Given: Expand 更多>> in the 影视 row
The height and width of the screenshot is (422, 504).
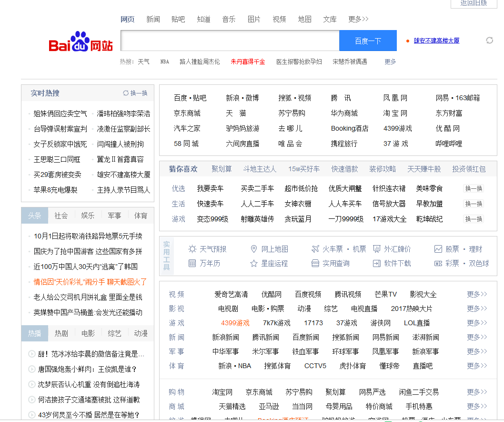Looking at the screenshot, I should pos(477,309).
